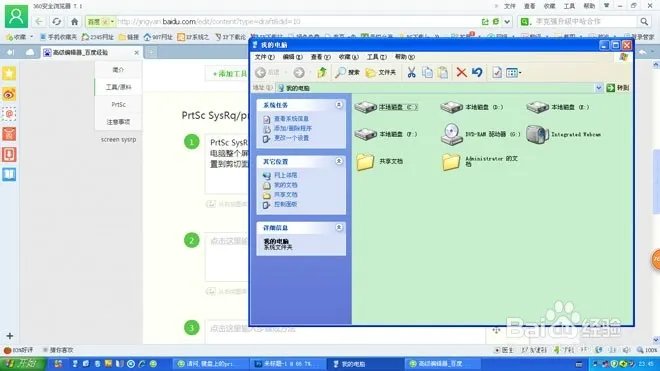Click the Properties icon in Explorer toolbar

pos(497,72)
